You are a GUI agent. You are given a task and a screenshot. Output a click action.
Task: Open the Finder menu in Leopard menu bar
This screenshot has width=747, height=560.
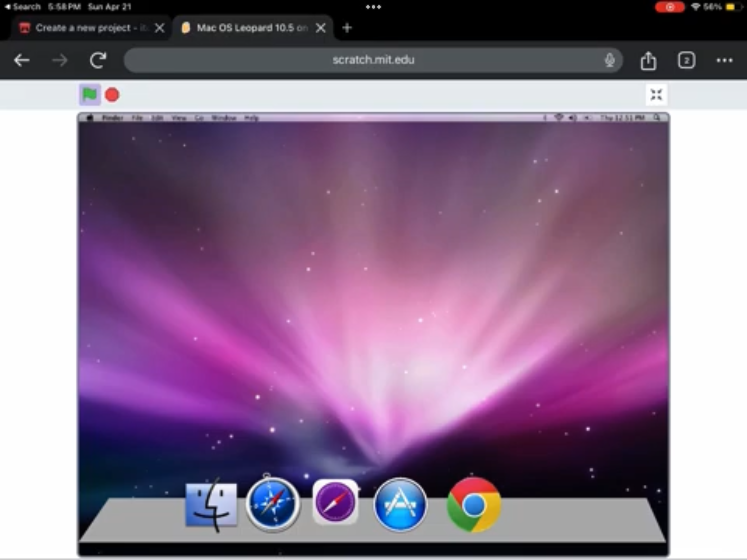[113, 118]
